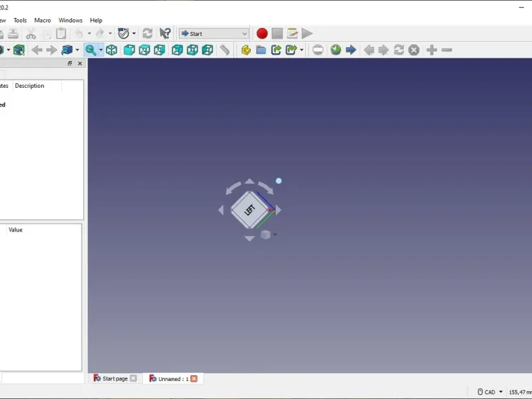Image resolution: width=532 pixels, height=399 pixels.
Task: Click the Stop macro recording square
Action: point(277,34)
